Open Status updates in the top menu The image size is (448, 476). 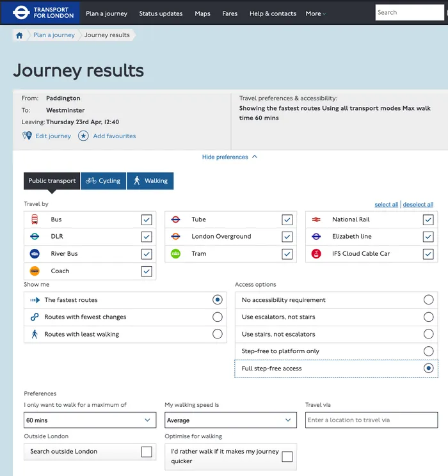point(161,13)
